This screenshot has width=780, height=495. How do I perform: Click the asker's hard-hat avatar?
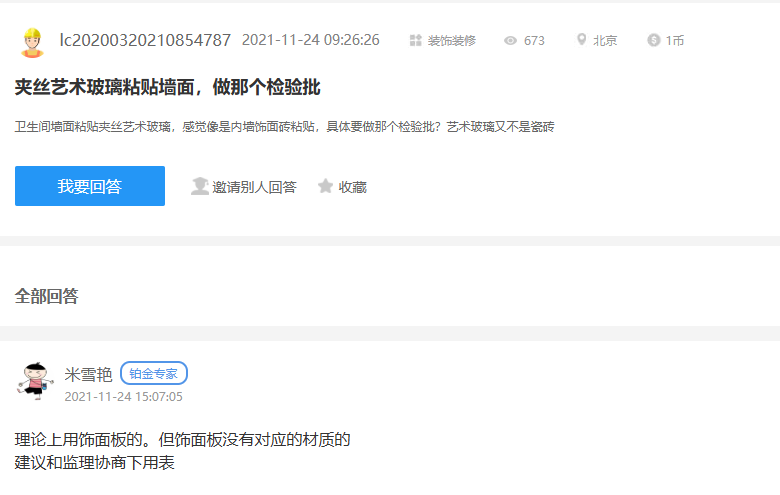32,42
